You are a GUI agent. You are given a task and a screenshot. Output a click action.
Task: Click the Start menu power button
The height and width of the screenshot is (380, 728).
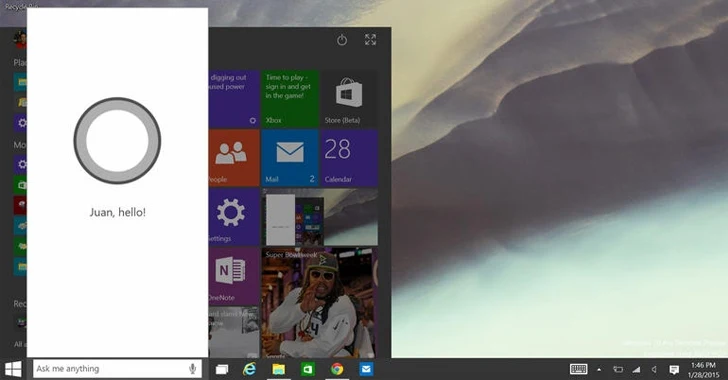(x=342, y=40)
